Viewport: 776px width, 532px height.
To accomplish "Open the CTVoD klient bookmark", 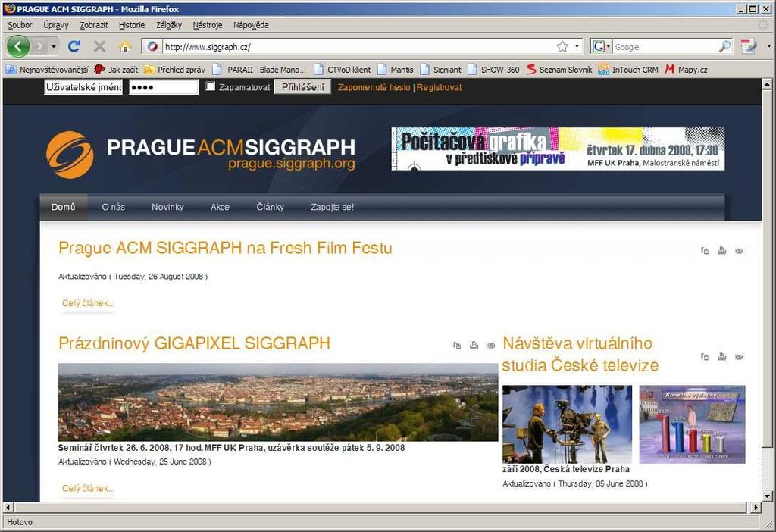I will click(x=343, y=70).
